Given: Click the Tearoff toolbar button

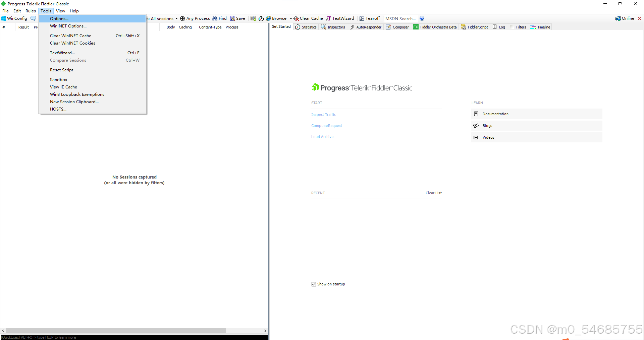Looking at the screenshot, I should (370, 18).
